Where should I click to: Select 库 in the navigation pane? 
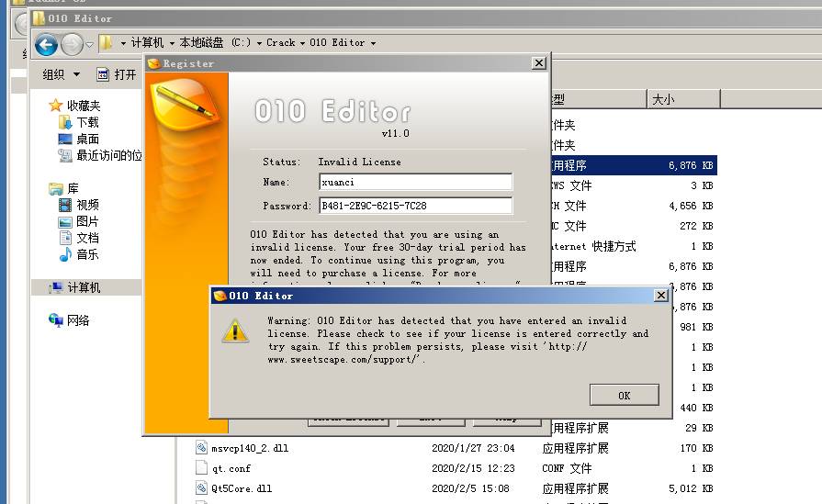73,188
